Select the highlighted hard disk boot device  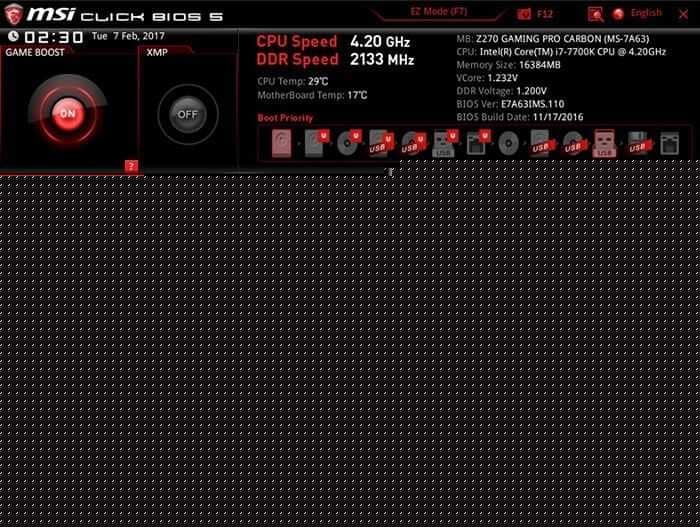pyautogui.click(x=281, y=143)
